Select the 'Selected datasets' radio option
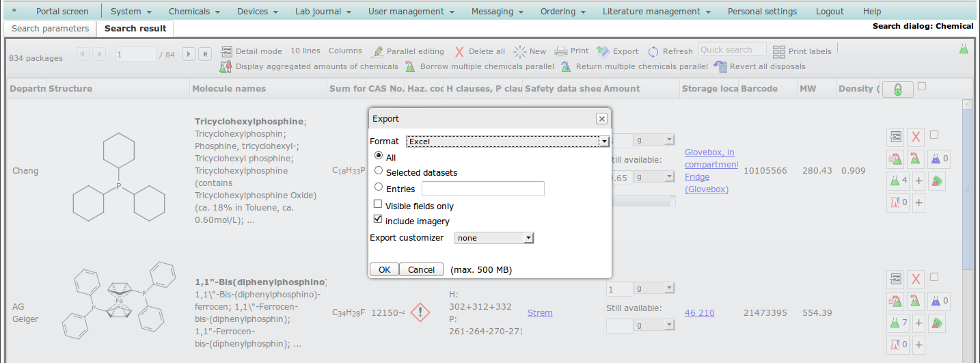The height and width of the screenshot is (363, 980). [379, 172]
